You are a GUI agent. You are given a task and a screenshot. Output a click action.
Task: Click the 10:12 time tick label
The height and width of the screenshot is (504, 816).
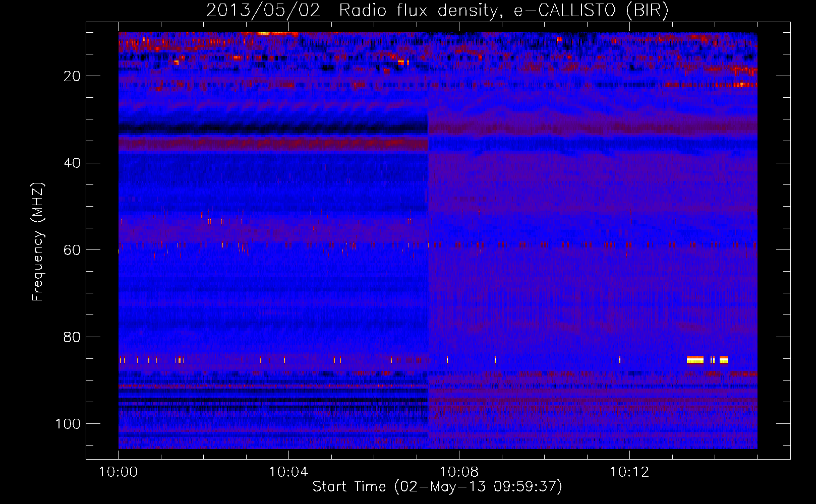click(629, 472)
